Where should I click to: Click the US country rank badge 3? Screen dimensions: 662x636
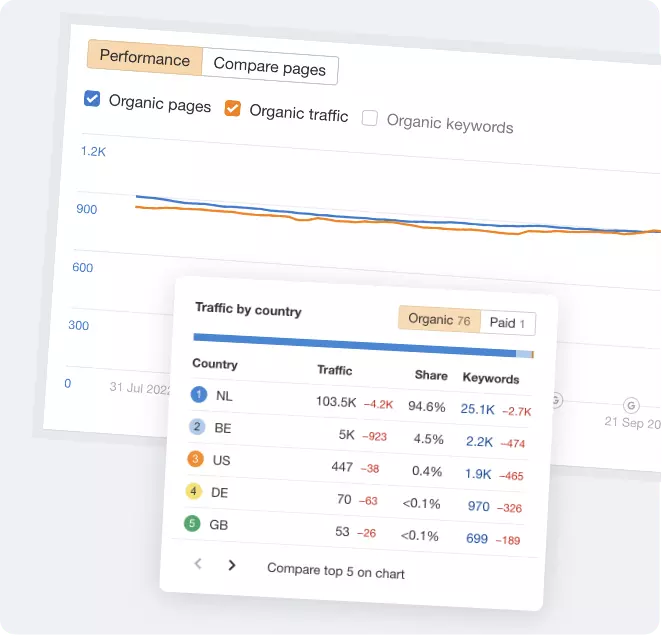[195, 459]
